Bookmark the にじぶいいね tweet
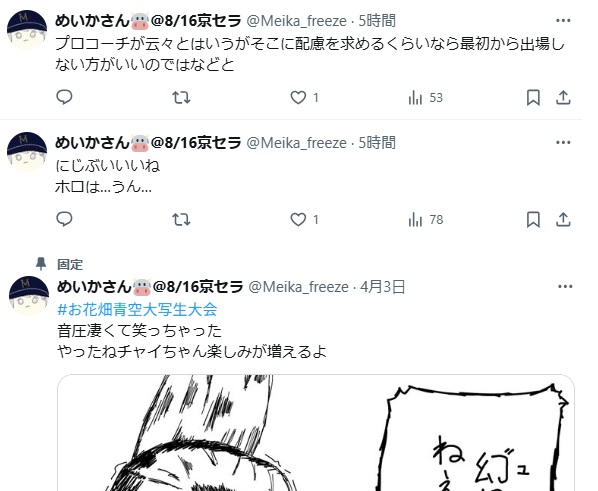This screenshot has width=598, height=491. click(x=533, y=220)
